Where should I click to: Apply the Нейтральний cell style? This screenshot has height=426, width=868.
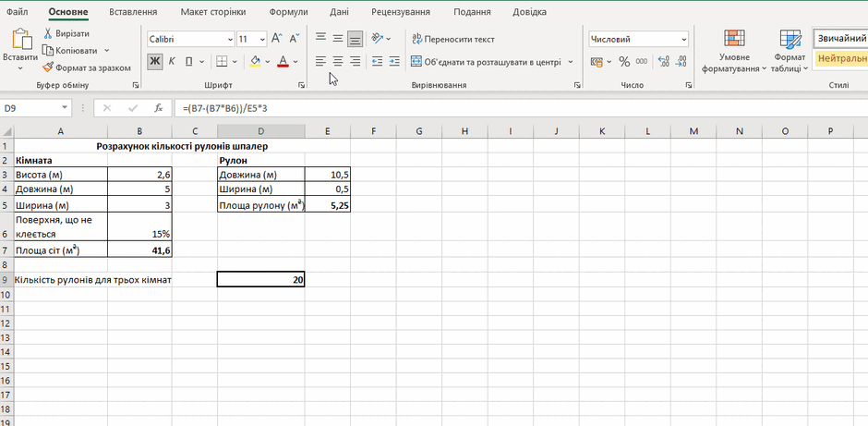(841, 57)
